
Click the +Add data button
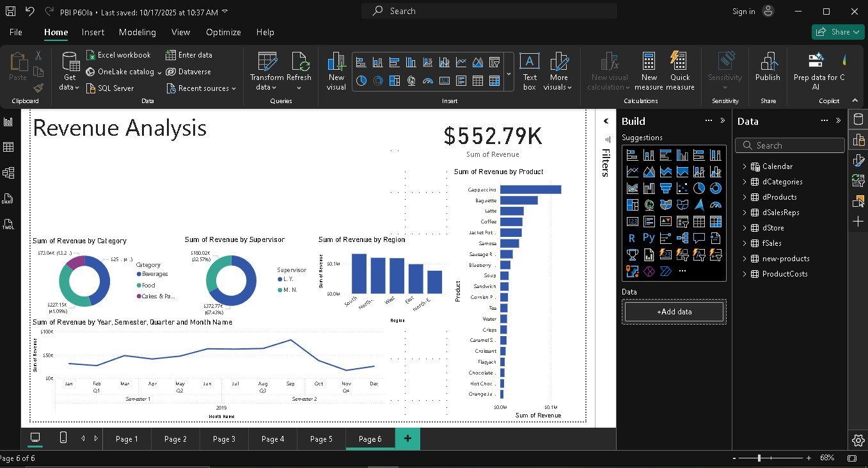[674, 312]
